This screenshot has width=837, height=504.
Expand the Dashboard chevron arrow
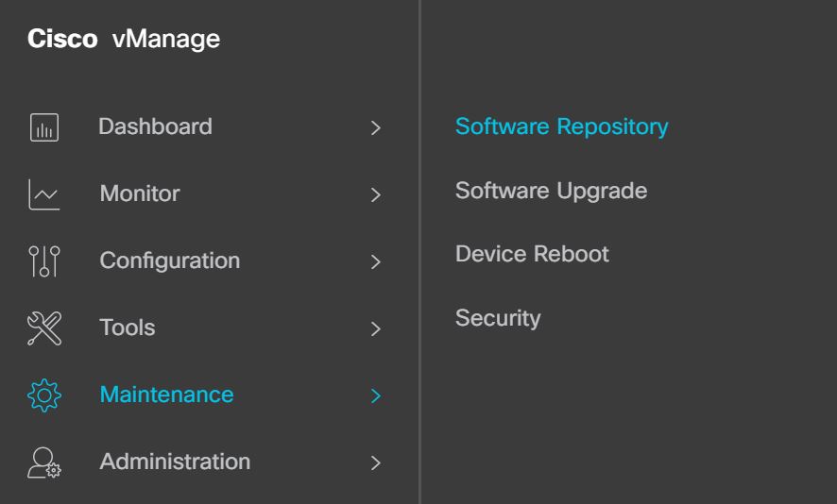375,127
